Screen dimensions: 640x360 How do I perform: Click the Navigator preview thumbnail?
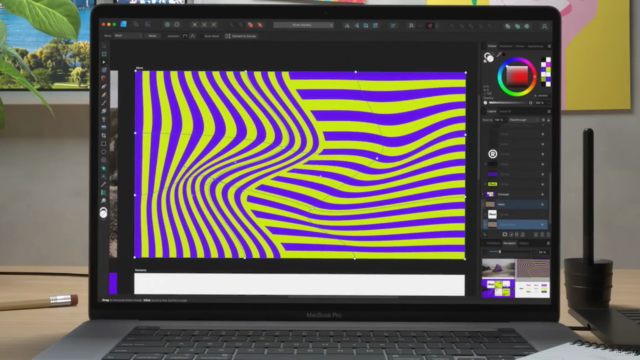coord(516,278)
